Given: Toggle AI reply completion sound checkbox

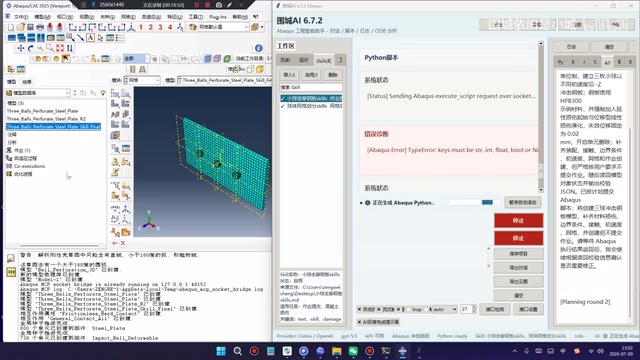Looking at the screenshot, I should click(360, 322).
